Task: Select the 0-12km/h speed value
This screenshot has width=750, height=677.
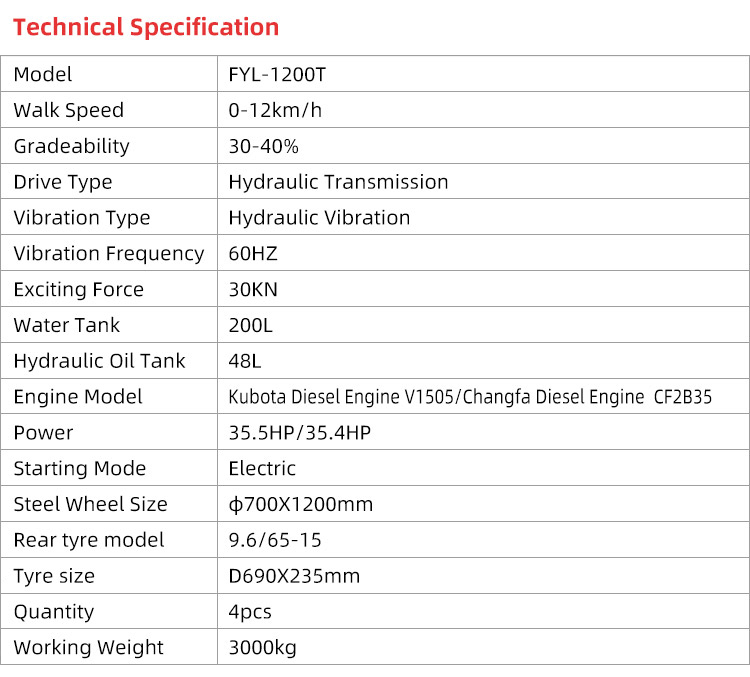Action: click(x=277, y=110)
